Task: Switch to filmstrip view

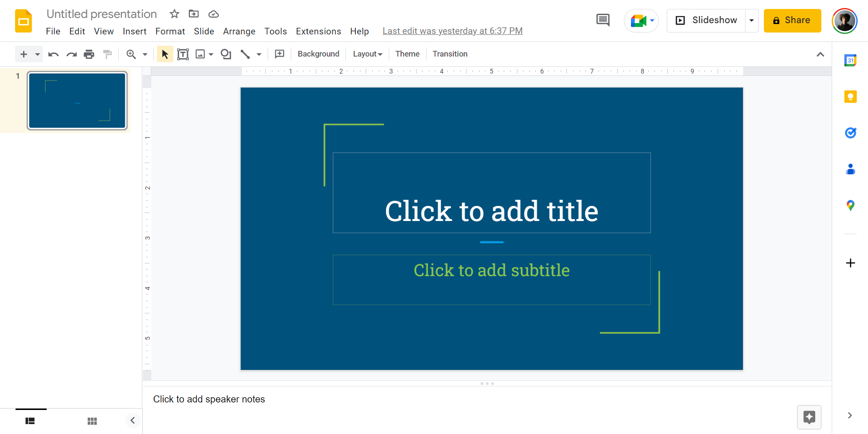Action: [x=30, y=421]
